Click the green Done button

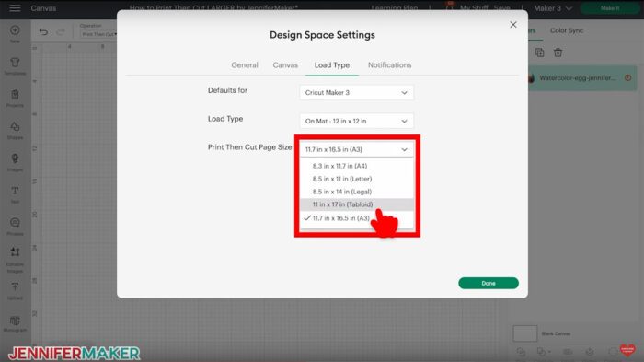[x=489, y=283]
